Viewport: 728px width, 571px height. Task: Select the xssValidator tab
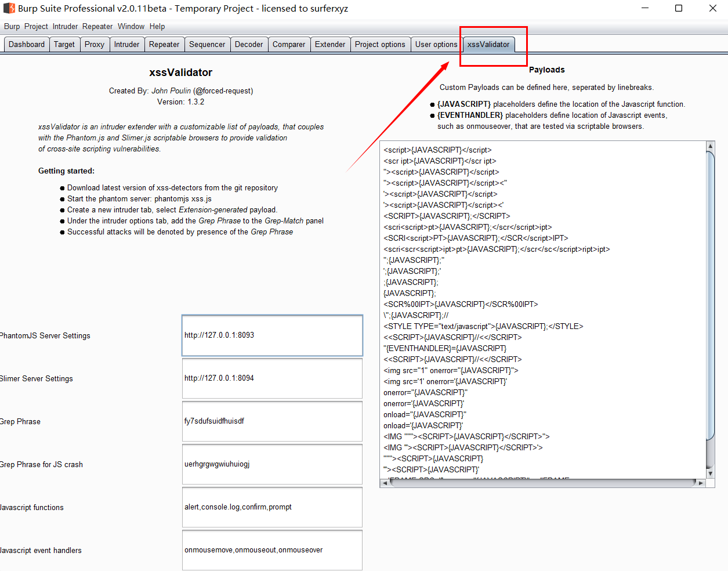coord(488,45)
